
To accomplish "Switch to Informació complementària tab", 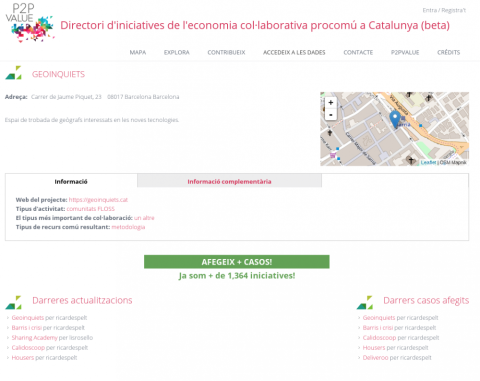I will 229,181.
